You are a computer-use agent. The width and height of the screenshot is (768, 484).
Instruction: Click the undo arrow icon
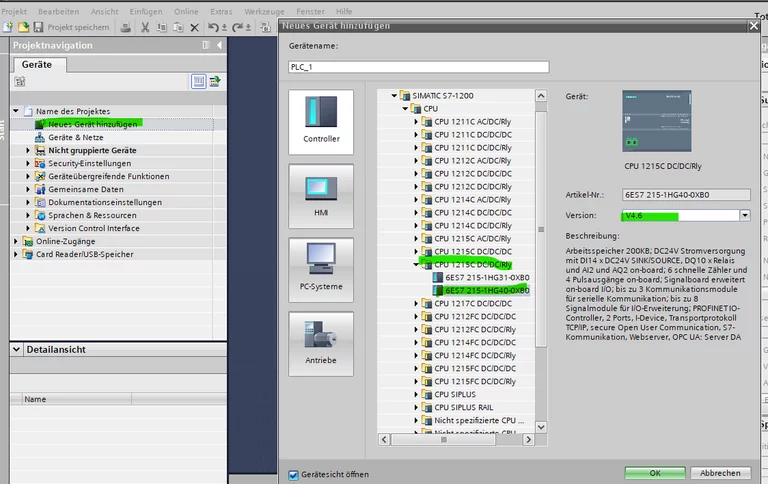click(x=213, y=27)
